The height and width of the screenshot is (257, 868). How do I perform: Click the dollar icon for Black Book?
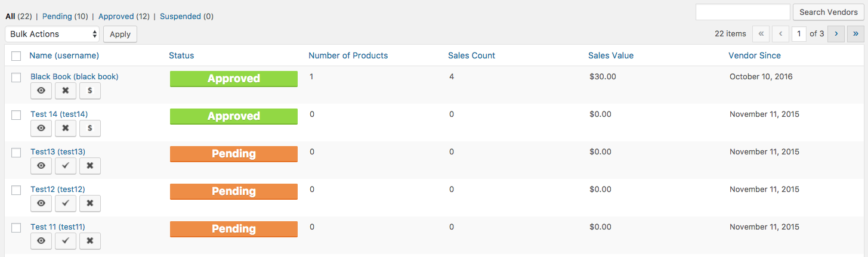coord(90,91)
